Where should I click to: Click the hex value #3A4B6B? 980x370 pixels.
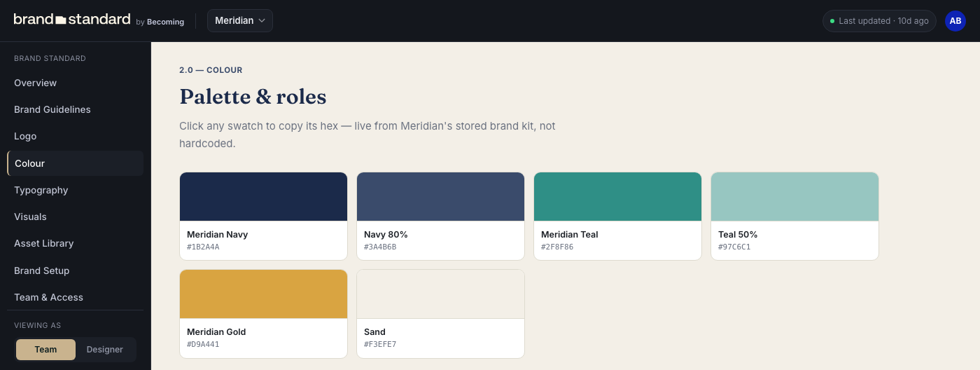point(380,247)
